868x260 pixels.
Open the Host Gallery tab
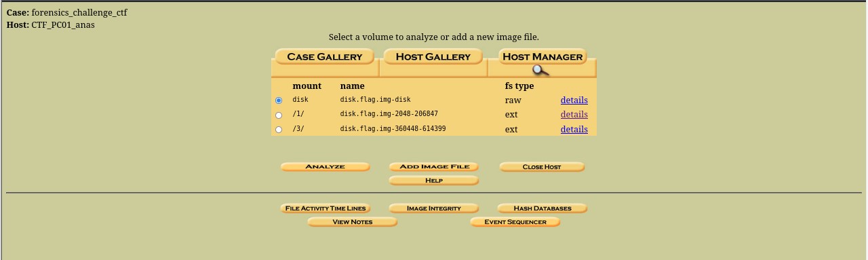click(433, 57)
